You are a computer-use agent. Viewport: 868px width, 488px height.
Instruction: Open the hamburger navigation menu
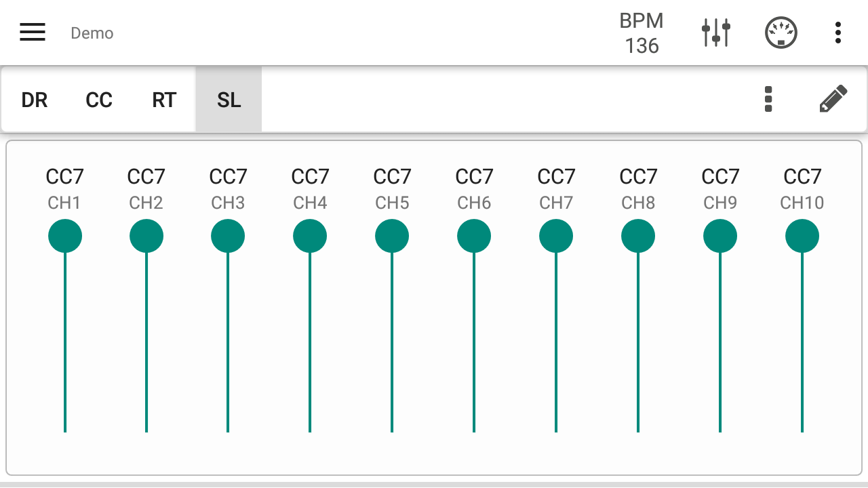click(33, 33)
